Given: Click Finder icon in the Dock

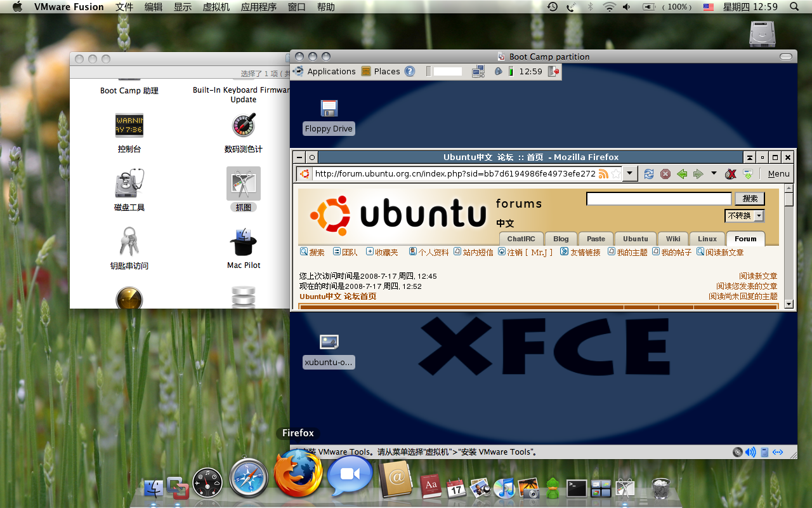Looking at the screenshot, I should [154, 488].
